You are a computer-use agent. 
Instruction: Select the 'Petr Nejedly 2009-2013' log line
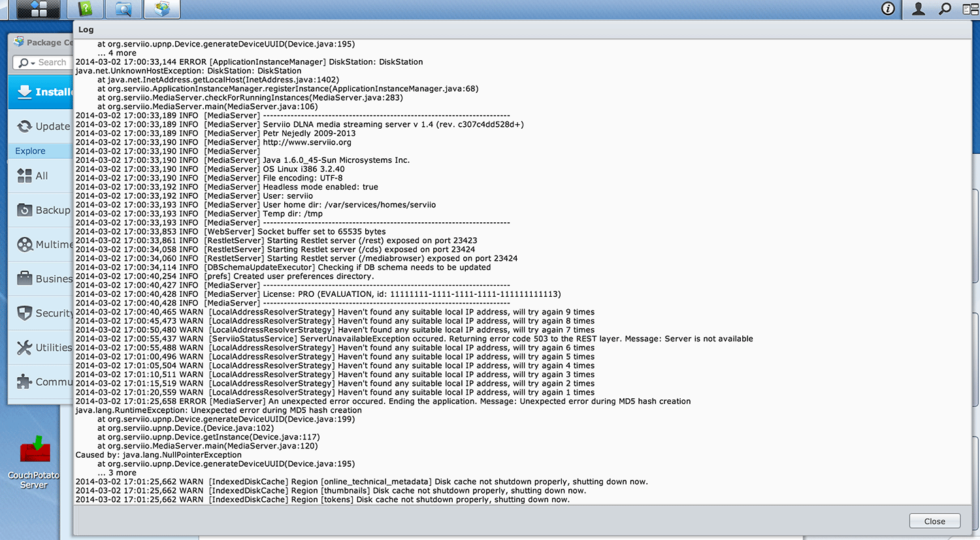coord(216,133)
